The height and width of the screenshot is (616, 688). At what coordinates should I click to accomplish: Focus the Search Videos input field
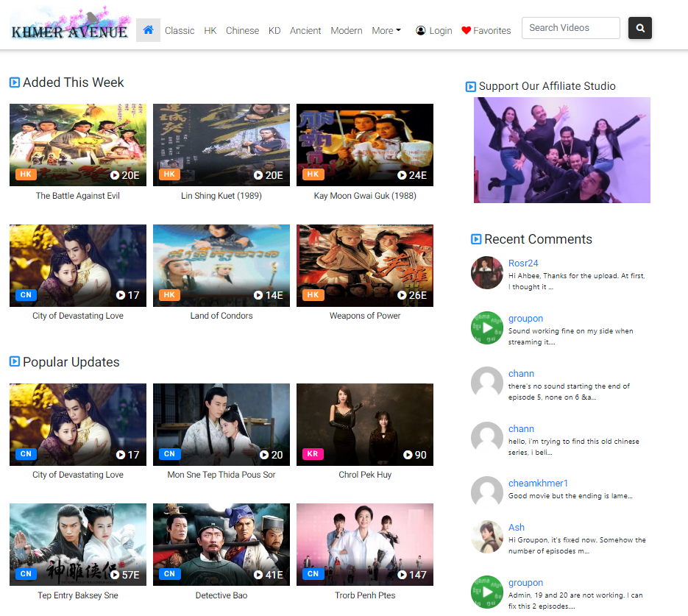pos(570,28)
